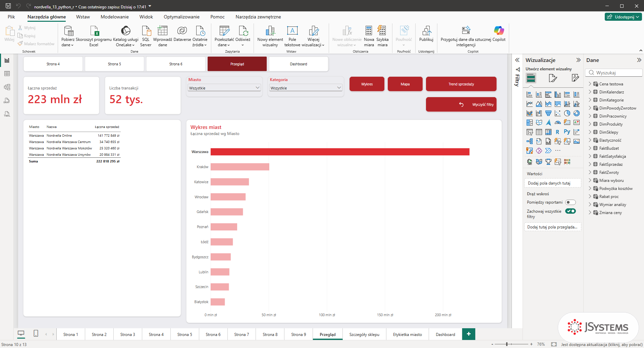Viewport: 644px width, 348px height.
Task: Click the Mapa button
Action: (405, 84)
